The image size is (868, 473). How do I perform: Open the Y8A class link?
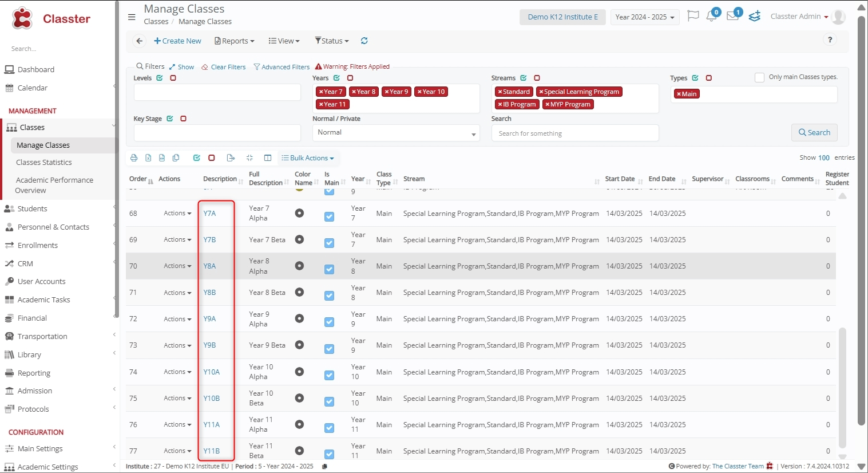[x=209, y=266]
